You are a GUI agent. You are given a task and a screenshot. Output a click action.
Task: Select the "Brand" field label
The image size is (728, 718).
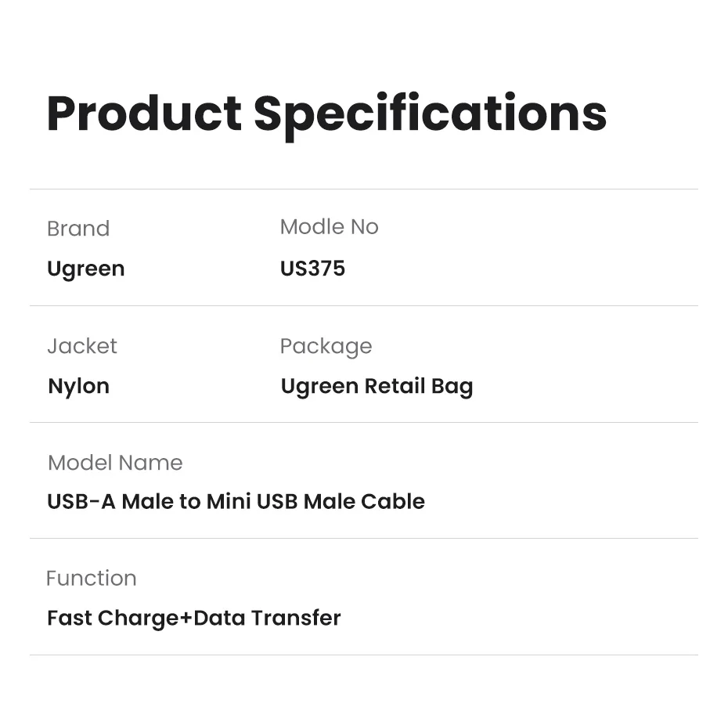(x=78, y=229)
